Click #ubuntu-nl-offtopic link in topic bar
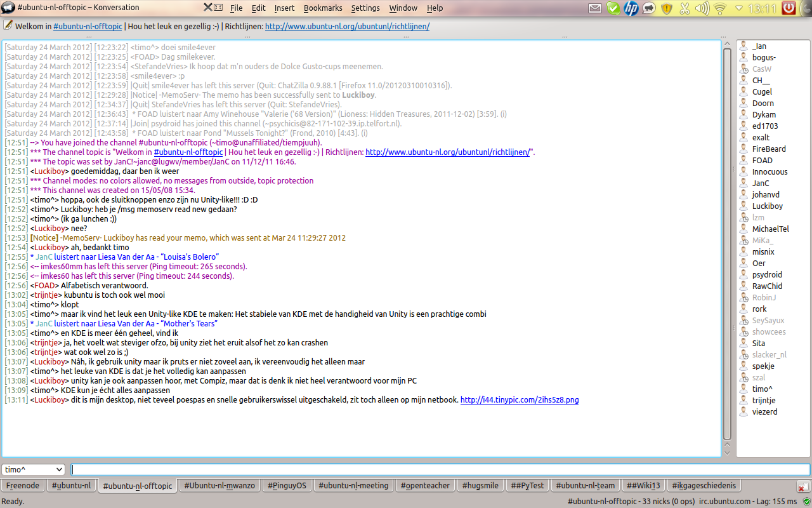Viewport: 812px width, 508px height. pyautogui.click(x=86, y=27)
